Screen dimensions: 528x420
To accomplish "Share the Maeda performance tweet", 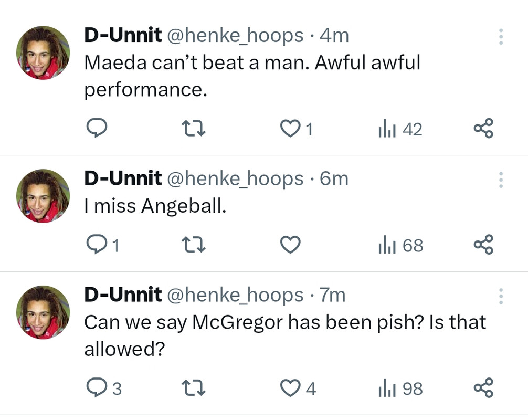I will coord(483,128).
